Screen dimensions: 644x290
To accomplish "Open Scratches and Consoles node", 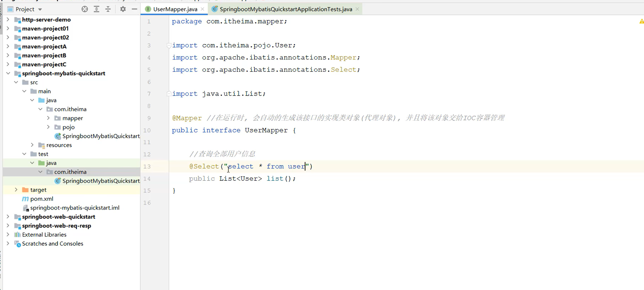I will 8,244.
